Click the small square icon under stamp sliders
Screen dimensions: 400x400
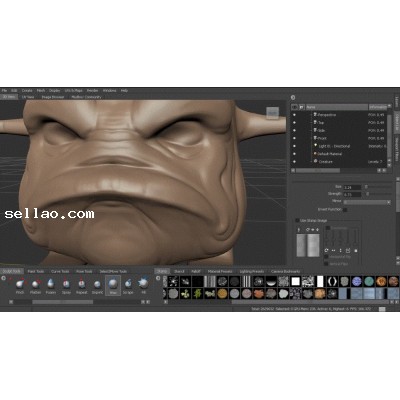point(355,250)
